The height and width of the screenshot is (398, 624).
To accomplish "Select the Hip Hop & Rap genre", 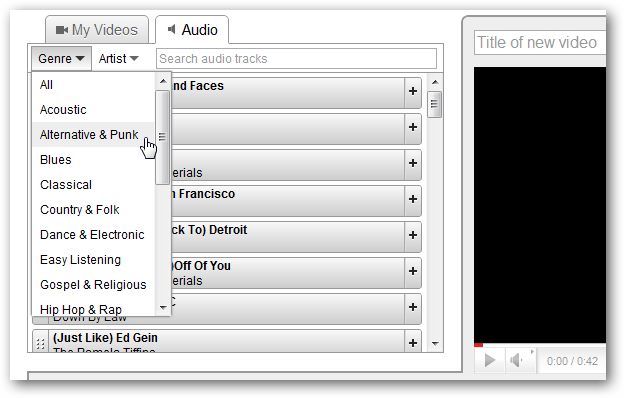I will tap(93, 309).
